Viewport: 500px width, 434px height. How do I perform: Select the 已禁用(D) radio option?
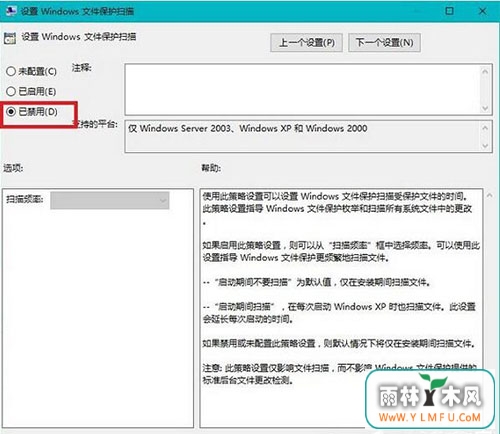(32, 111)
